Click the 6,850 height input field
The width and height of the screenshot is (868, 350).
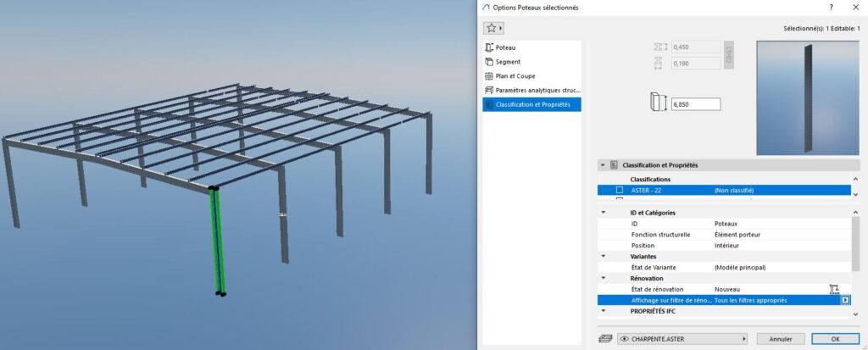pyautogui.click(x=695, y=103)
